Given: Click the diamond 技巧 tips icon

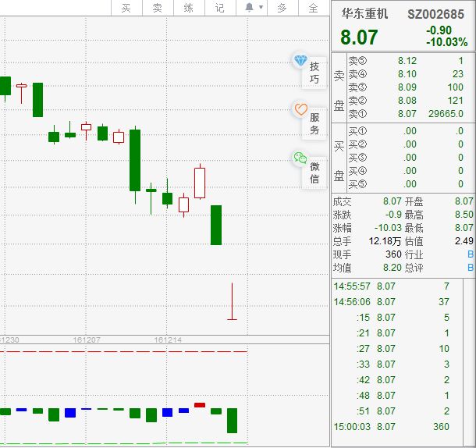Looking at the screenshot, I should 300,62.
